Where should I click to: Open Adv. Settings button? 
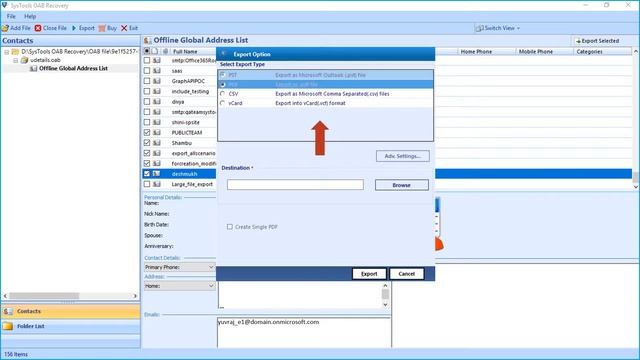[402, 156]
